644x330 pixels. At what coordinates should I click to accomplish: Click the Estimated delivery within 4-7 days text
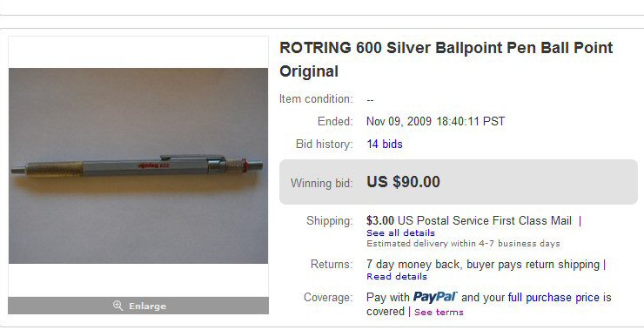(x=463, y=243)
